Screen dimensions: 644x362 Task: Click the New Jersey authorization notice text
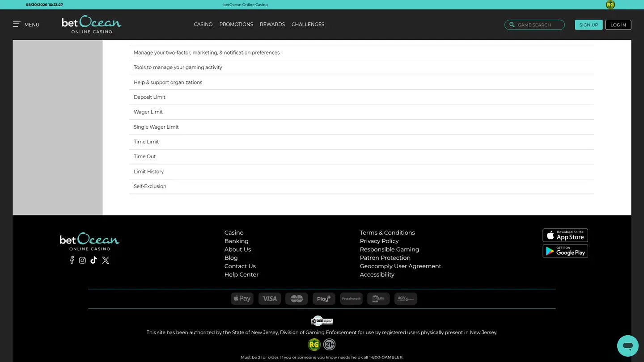[322, 333]
